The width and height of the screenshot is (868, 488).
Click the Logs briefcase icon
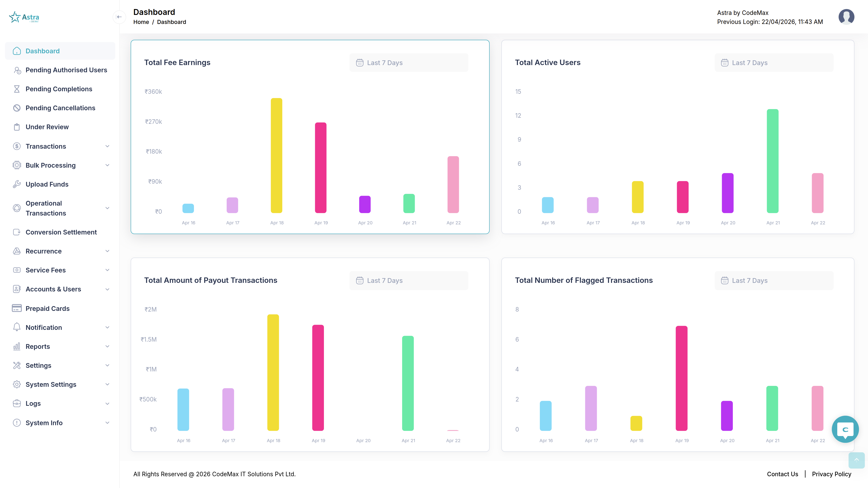17,404
